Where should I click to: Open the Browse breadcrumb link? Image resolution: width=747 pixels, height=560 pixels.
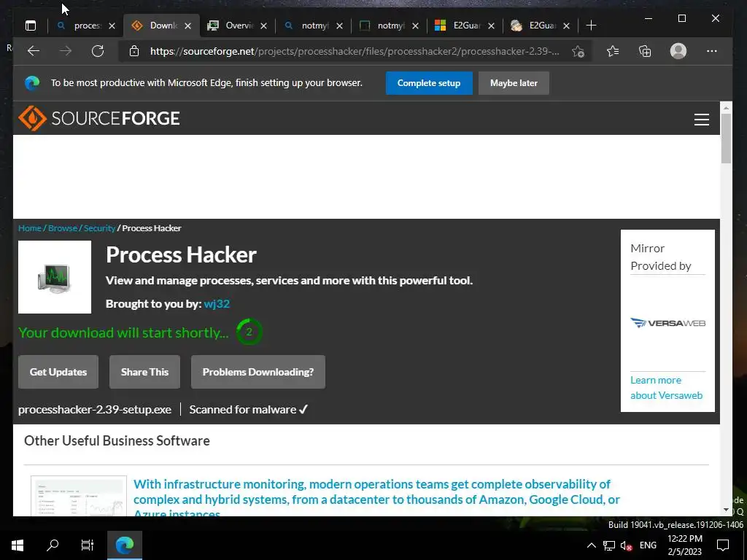(63, 228)
